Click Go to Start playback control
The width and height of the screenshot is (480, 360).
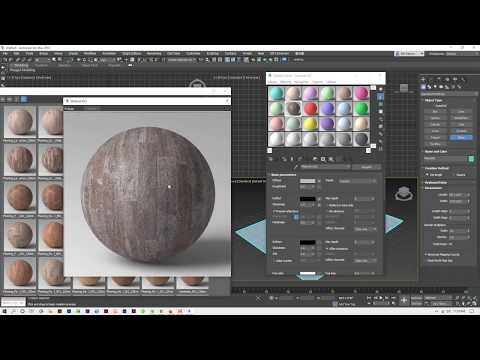tap(369, 298)
